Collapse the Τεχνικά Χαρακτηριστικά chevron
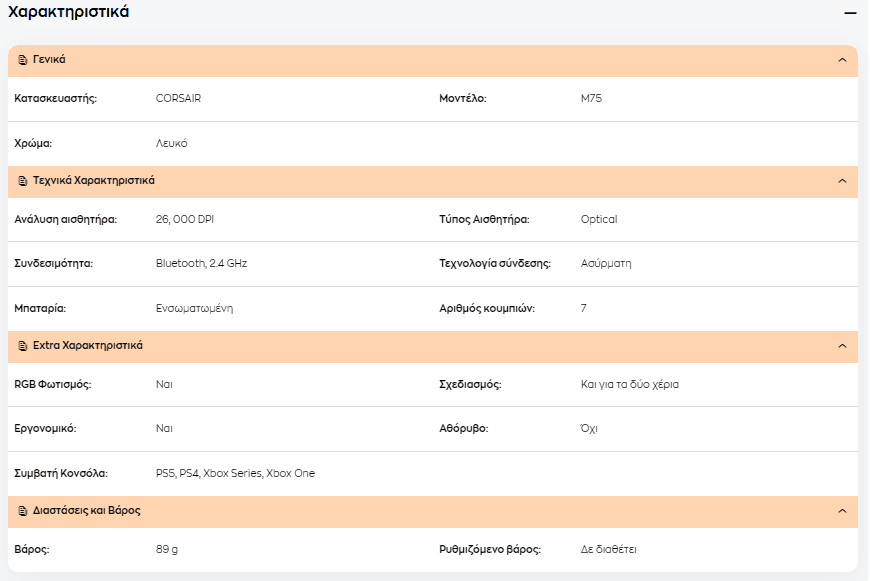The width and height of the screenshot is (870, 581). point(842,181)
